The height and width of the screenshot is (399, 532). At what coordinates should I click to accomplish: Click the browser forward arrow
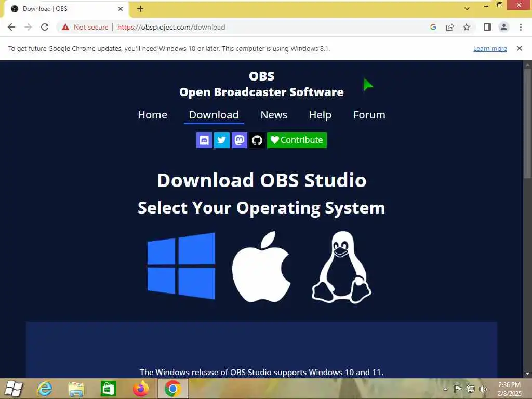click(x=28, y=27)
